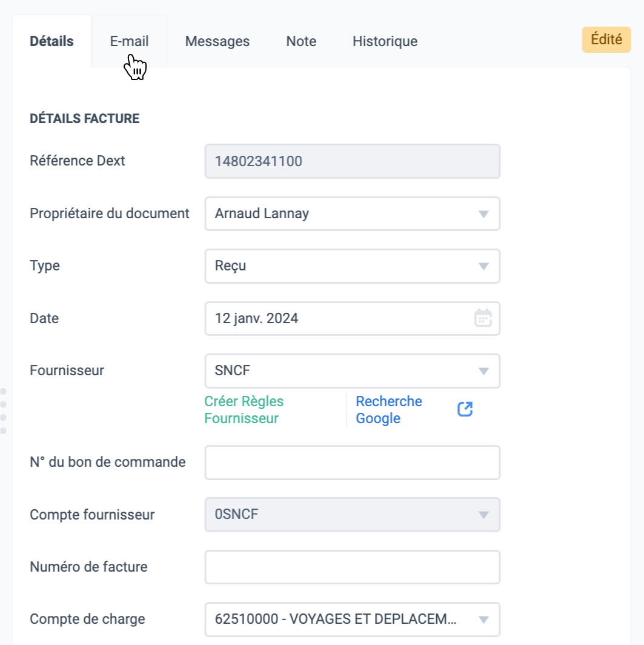Expand the Arnaud Lannay owner dropdown

click(352, 213)
